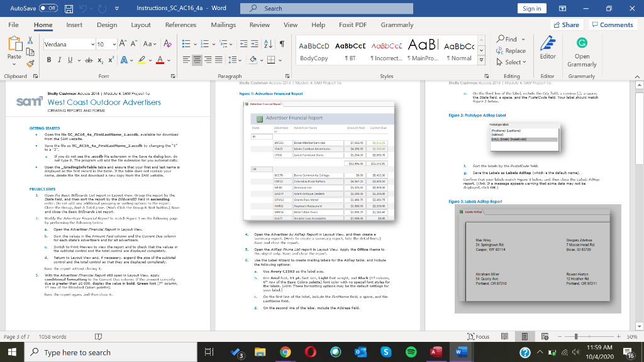Viewport: 644px width, 362px height.
Task: Open Spotify from taskbar
Action: (x=411, y=352)
